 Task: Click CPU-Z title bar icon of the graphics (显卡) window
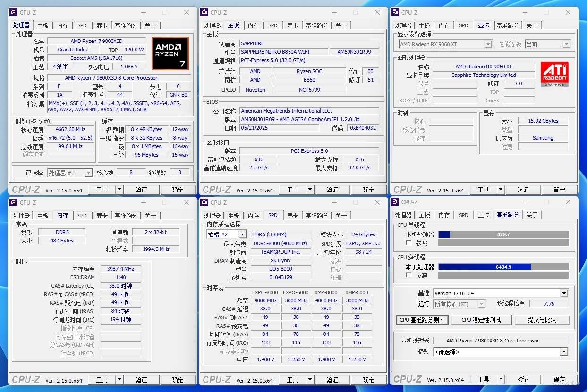click(x=395, y=13)
